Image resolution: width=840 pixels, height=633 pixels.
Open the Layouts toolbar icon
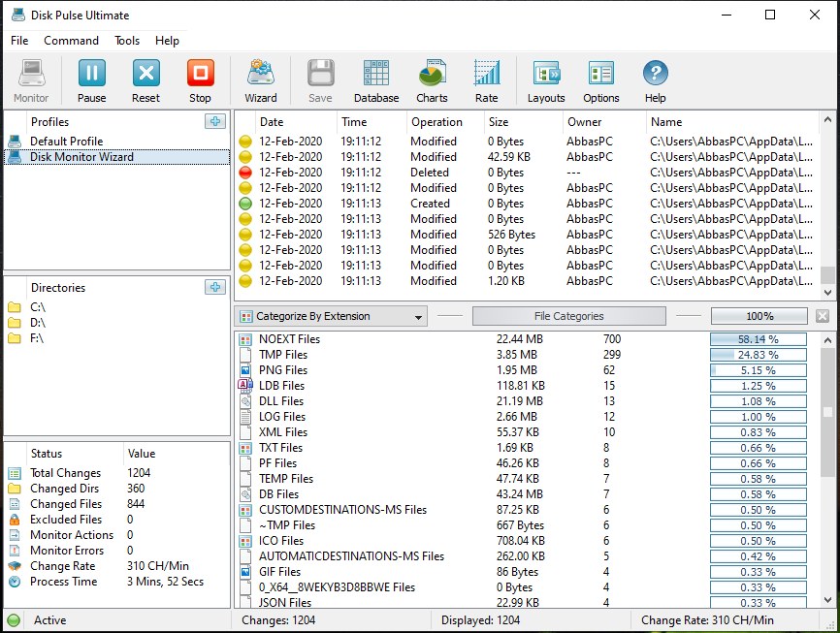[546, 74]
